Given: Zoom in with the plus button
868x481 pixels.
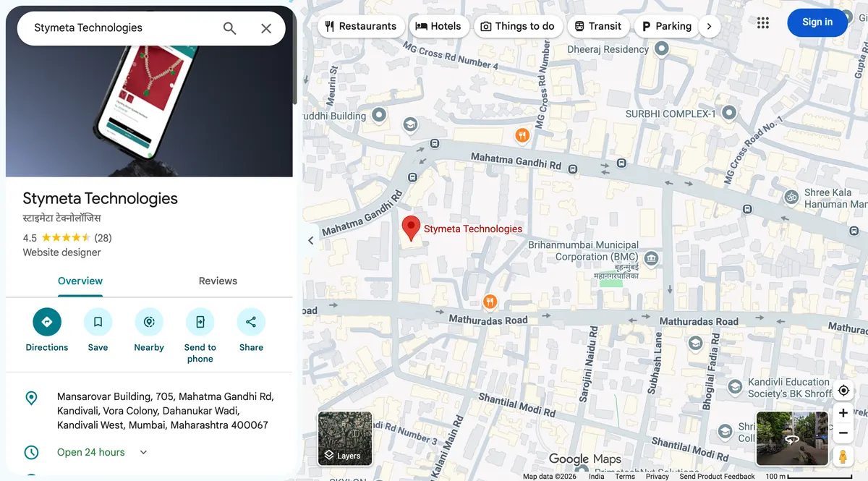Looking at the screenshot, I should 843,413.
